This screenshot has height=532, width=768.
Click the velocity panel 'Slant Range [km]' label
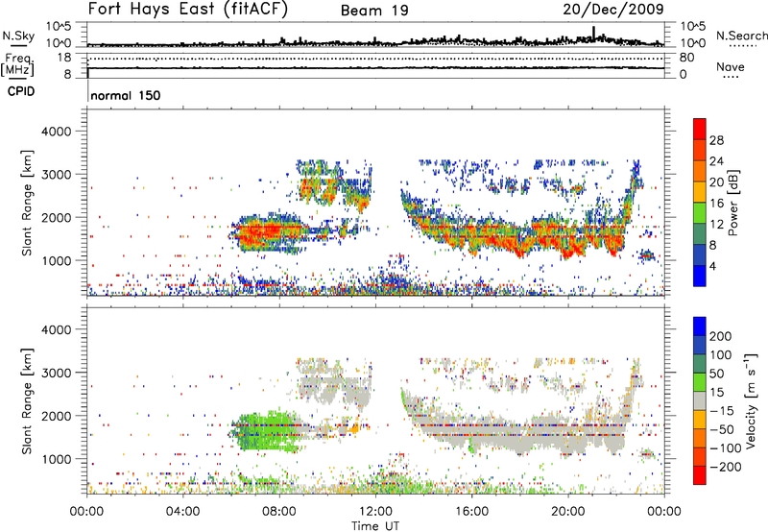pyautogui.click(x=27, y=401)
